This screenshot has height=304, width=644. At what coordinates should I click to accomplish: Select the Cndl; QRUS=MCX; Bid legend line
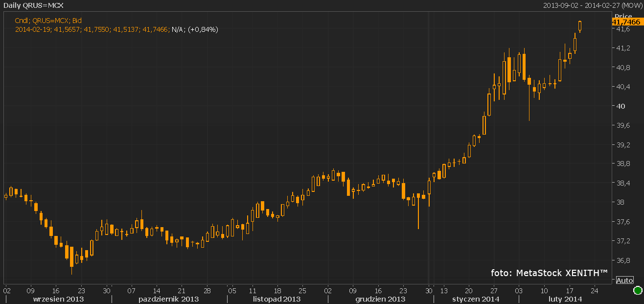48,20
